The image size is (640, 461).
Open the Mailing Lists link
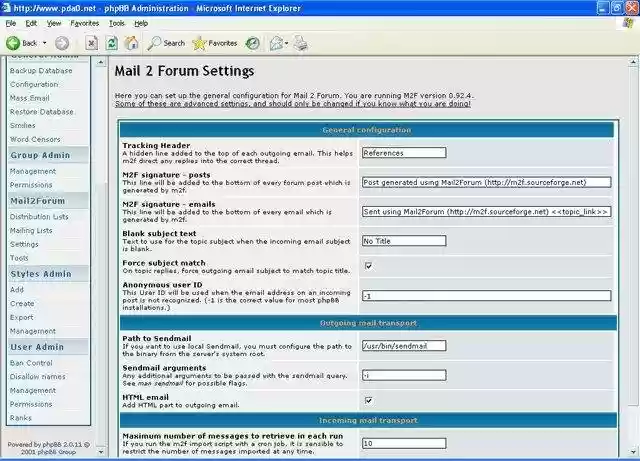click(x=31, y=230)
